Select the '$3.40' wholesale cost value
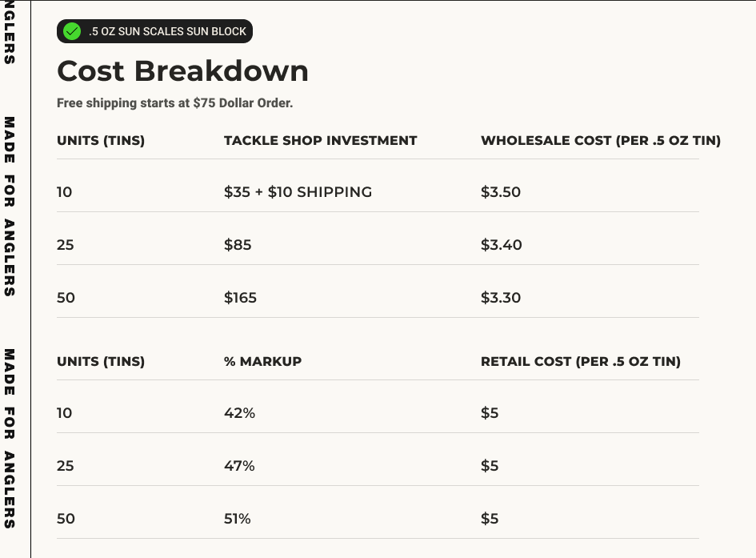Screen dimensions: 756x558 pyautogui.click(x=501, y=245)
